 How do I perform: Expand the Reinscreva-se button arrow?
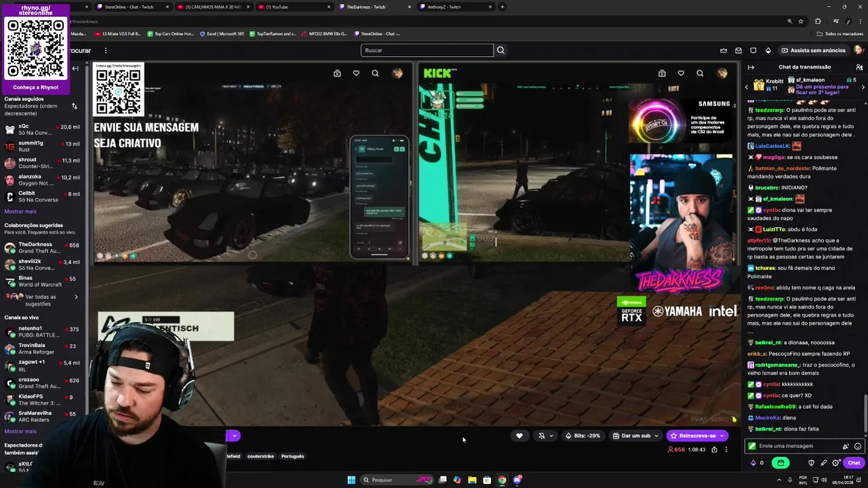(723, 436)
